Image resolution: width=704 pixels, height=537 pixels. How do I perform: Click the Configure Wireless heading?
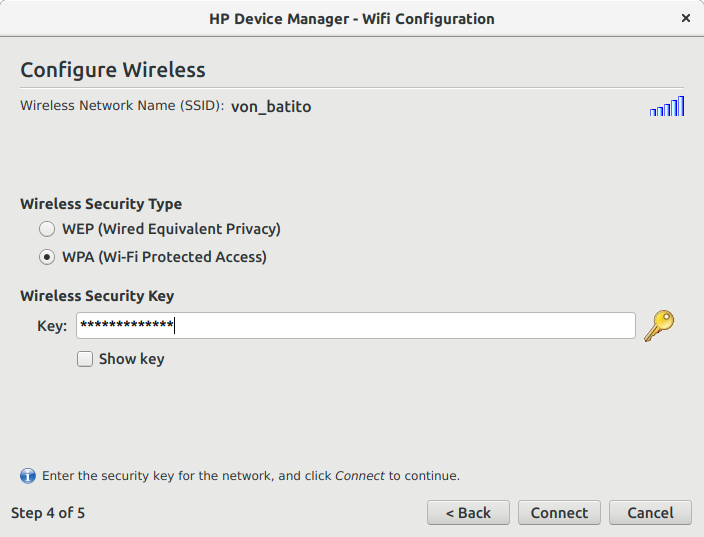tap(113, 70)
